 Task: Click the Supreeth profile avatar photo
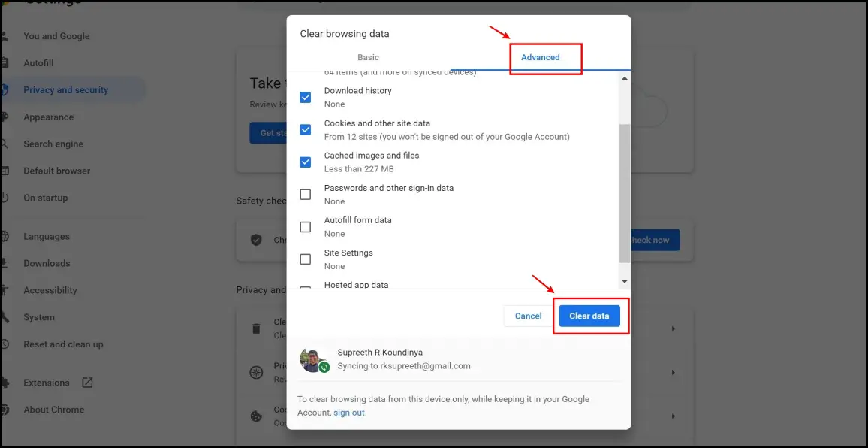tap(313, 359)
